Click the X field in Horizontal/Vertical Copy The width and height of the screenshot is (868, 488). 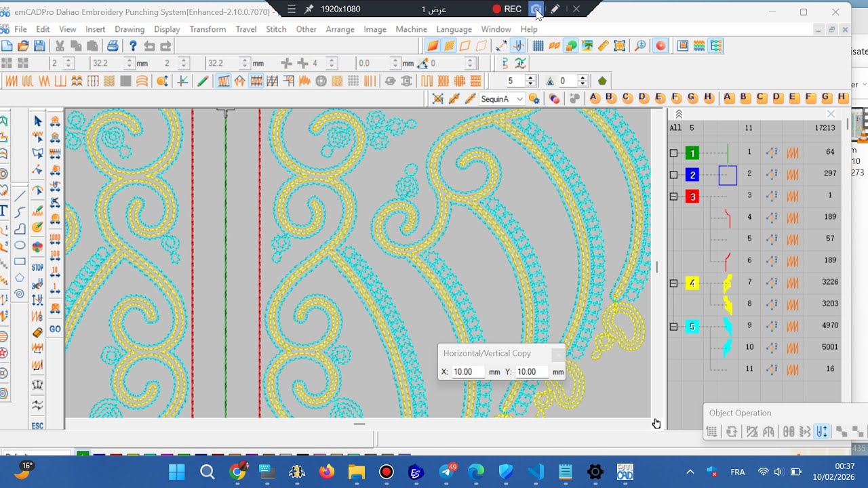click(x=469, y=371)
